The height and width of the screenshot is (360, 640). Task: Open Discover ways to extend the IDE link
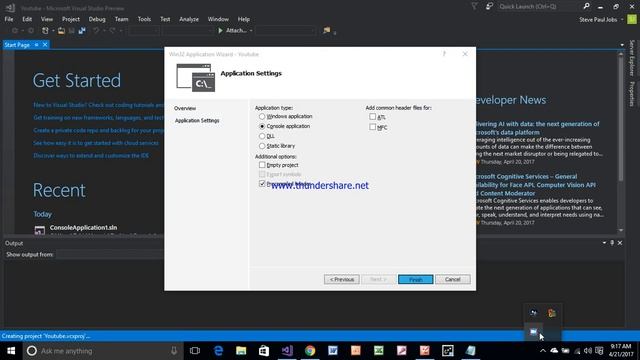point(91,156)
